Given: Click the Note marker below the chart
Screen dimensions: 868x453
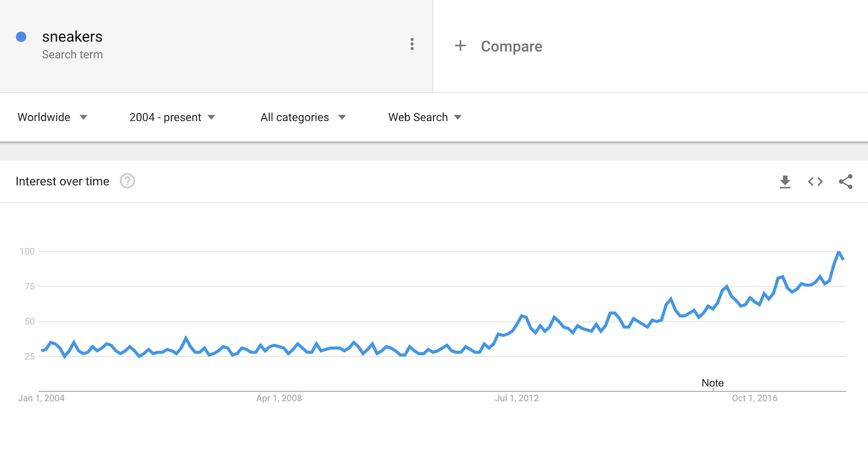Looking at the screenshot, I should (x=712, y=383).
